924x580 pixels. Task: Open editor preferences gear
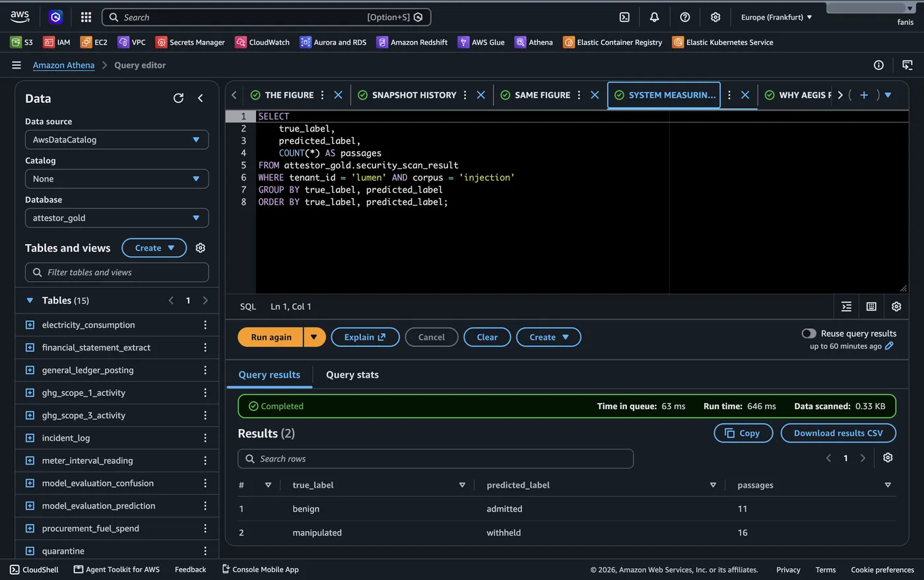pos(896,307)
